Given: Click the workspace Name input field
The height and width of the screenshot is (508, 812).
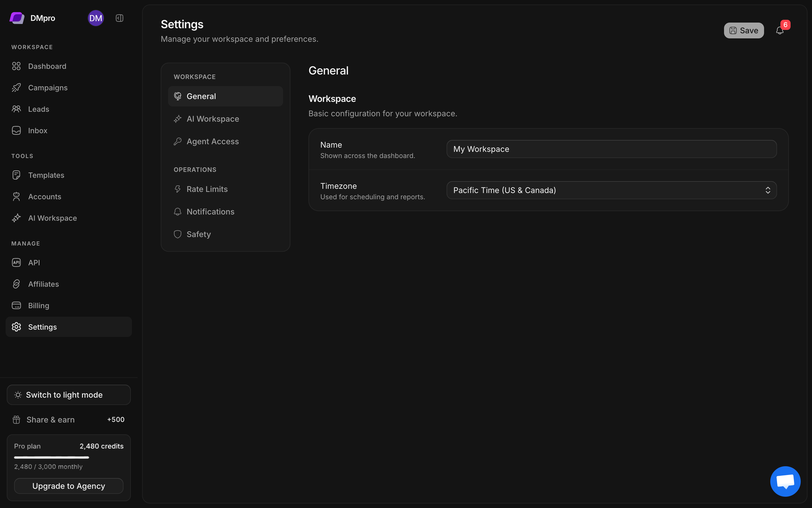Looking at the screenshot, I should (612, 149).
